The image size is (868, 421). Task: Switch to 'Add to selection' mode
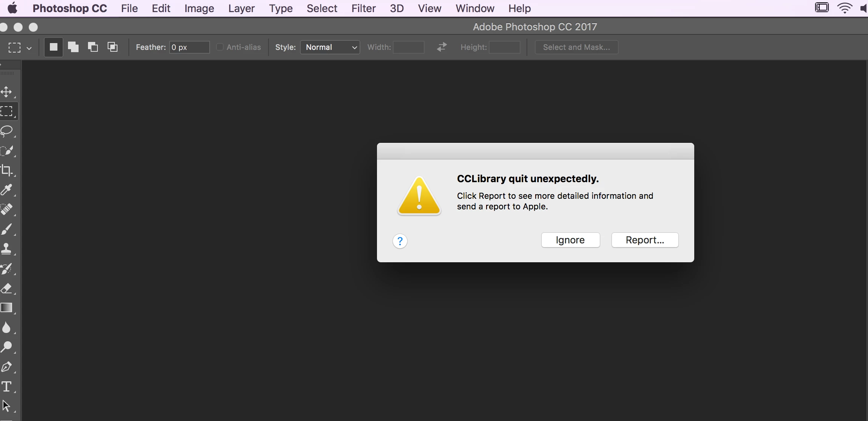coord(73,47)
